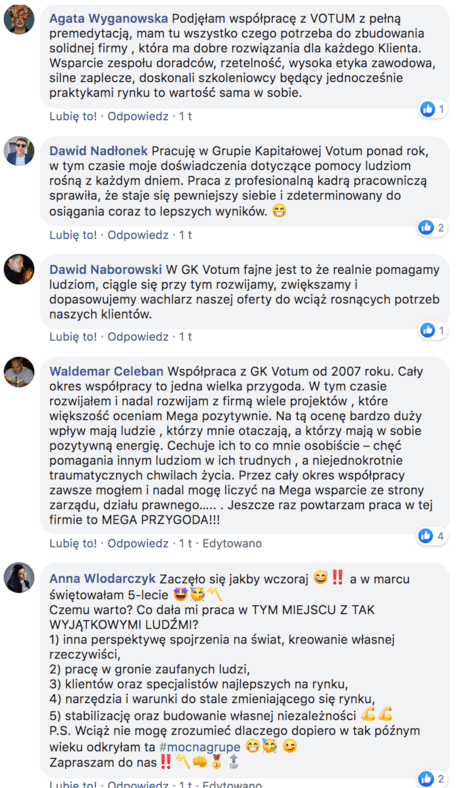Click Odpowiedz under Waldemar Celeban's comment
Viewport: 460px width, 788px height.
click(138, 543)
